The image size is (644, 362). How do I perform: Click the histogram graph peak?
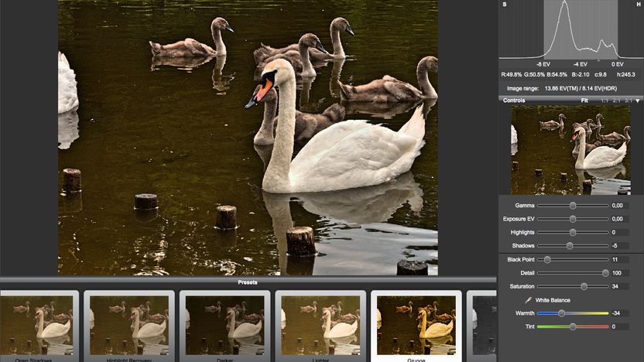[x=565, y=3]
